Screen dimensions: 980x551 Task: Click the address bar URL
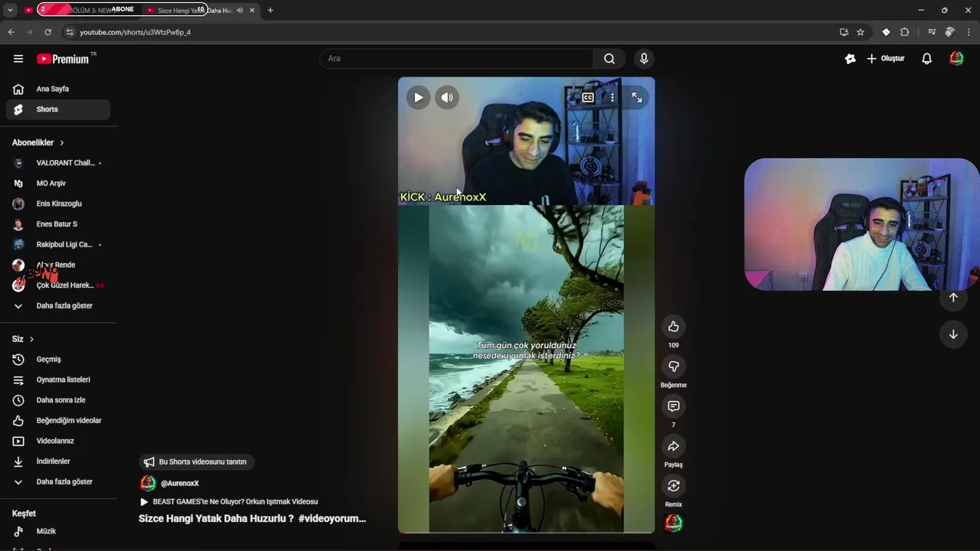pyautogui.click(x=136, y=32)
